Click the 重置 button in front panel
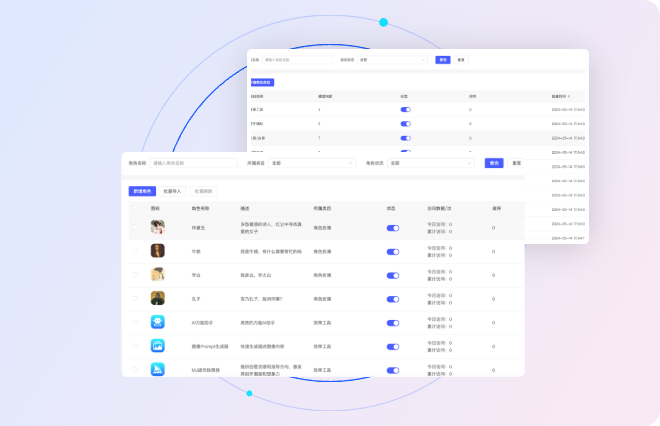 [x=516, y=163]
